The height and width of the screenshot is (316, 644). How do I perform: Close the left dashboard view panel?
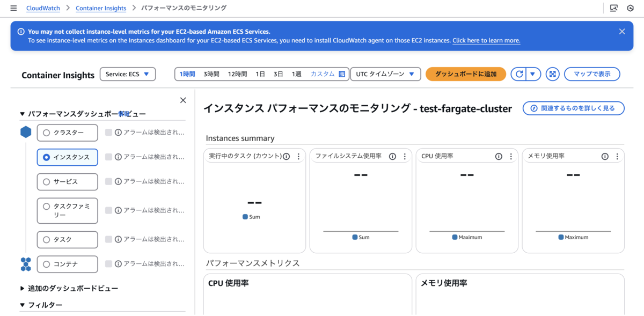coord(183,100)
